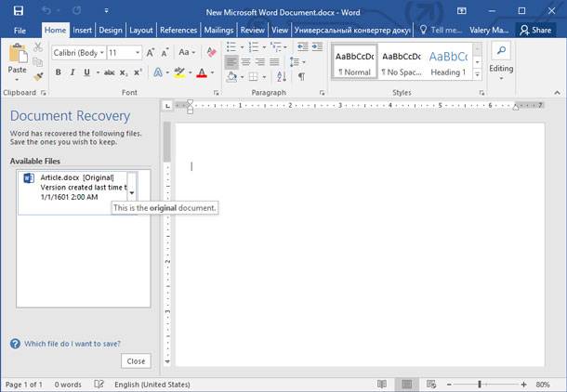
Task: Apply yellow text highlight color
Action: click(179, 72)
